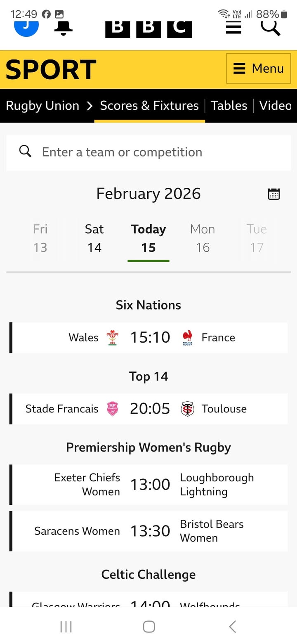
Task: Go to Fri 13 fixtures
Action: (x=40, y=238)
